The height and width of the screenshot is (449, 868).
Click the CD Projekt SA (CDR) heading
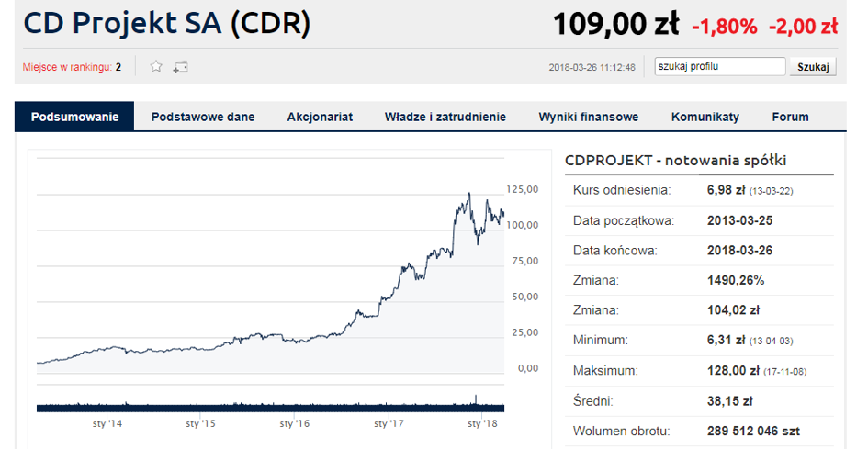166,25
